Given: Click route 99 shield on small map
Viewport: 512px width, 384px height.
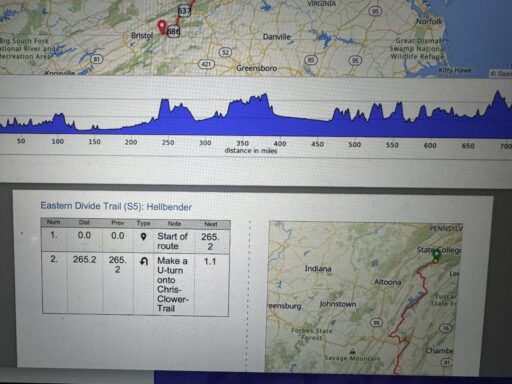Looking at the screenshot, I should click(376, 322).
